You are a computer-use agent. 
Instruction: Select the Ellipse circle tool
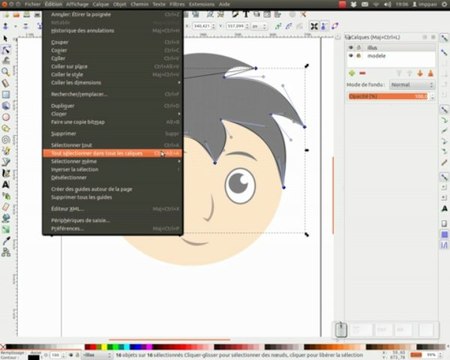[x=6, y=117]
